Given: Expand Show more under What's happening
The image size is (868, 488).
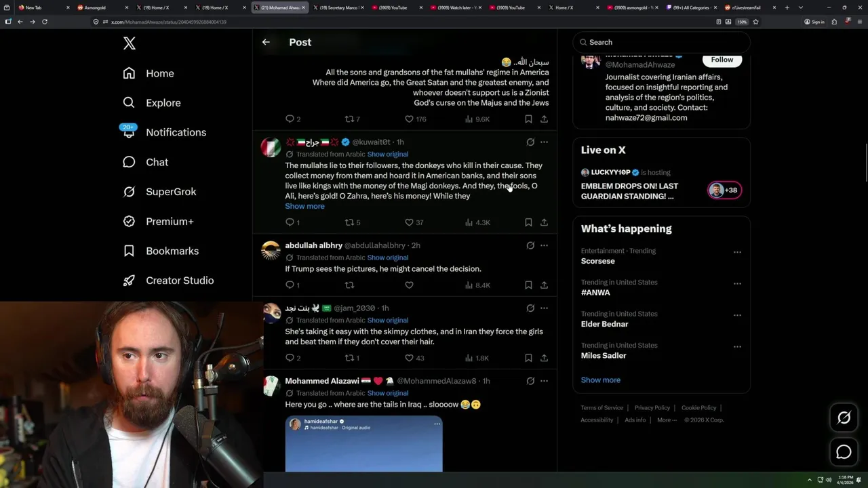Looking at the screenshot, I should (601, 380).
